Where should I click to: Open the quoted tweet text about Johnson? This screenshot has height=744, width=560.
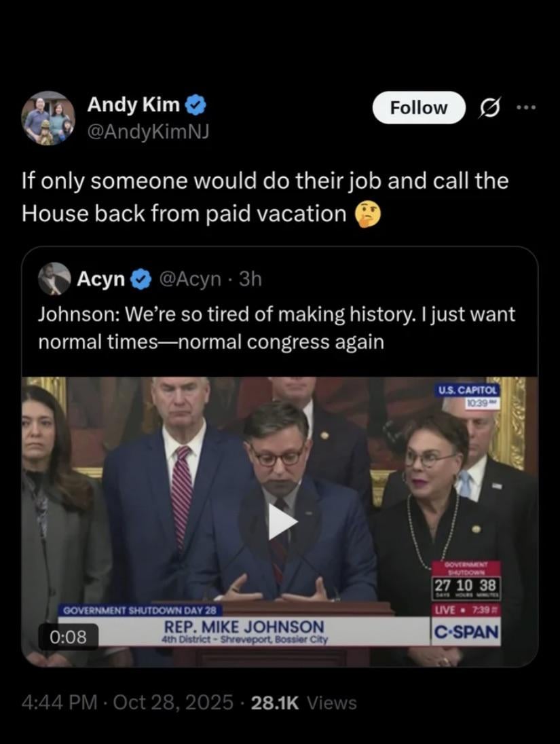click(276, 328)
